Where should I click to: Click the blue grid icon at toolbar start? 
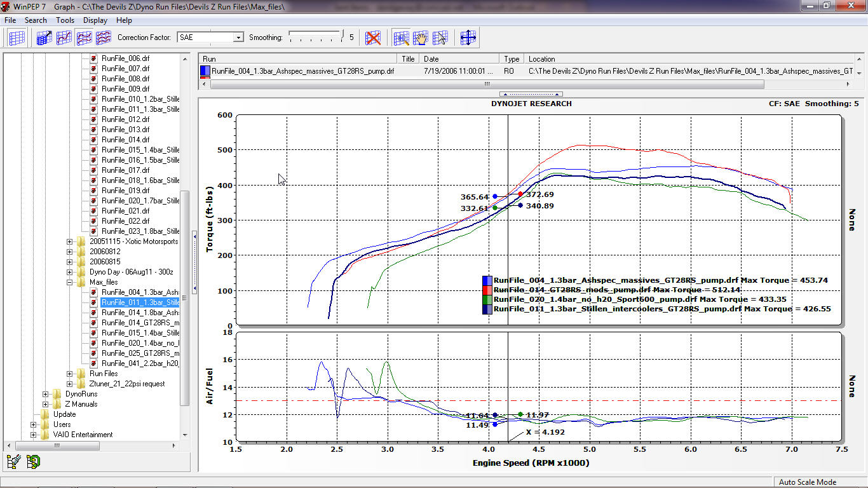17,38
